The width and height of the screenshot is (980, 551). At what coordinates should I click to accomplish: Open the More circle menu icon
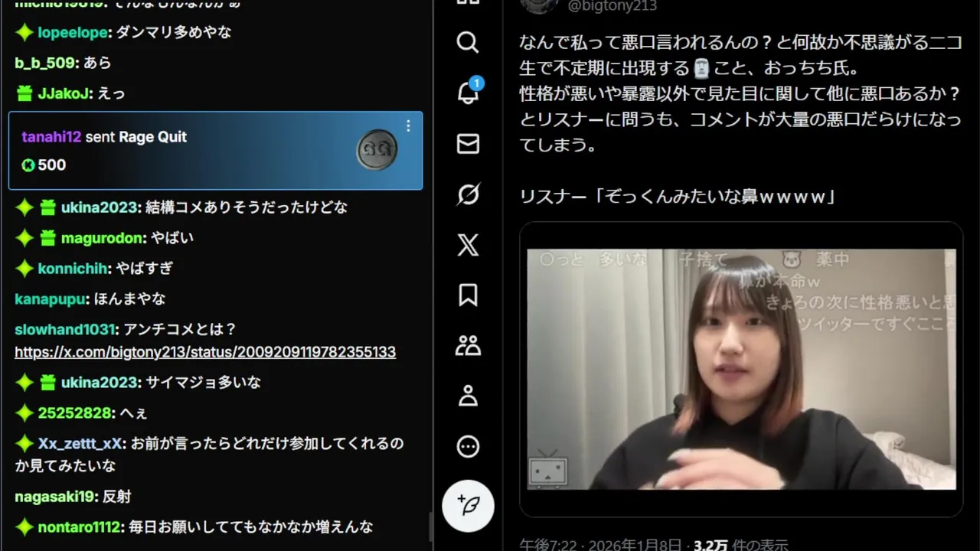pyautogui.click(x=468, y=447)
